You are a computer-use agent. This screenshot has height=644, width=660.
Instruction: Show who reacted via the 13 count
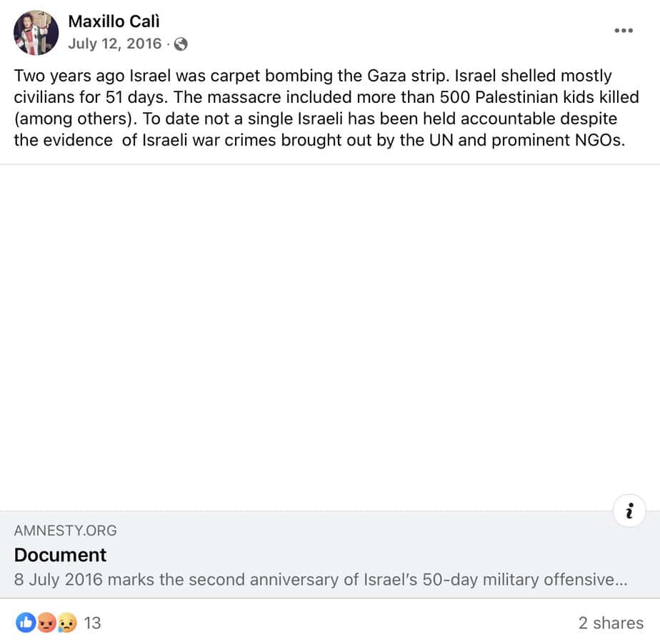93,623
